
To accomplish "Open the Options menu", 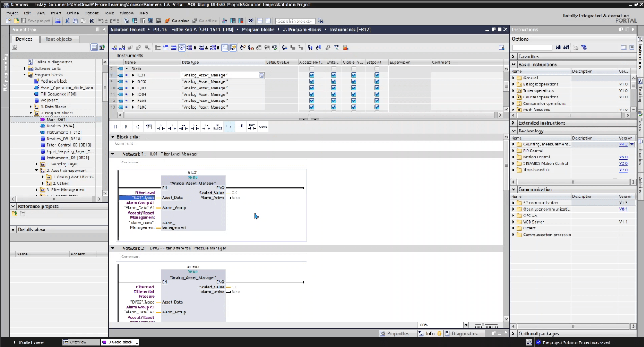I will [92, 12].
